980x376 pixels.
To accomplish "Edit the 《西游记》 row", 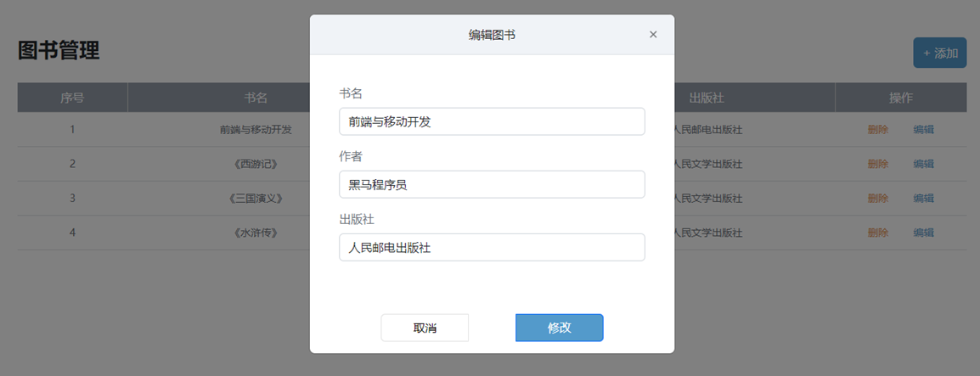I will coord(923,164).
